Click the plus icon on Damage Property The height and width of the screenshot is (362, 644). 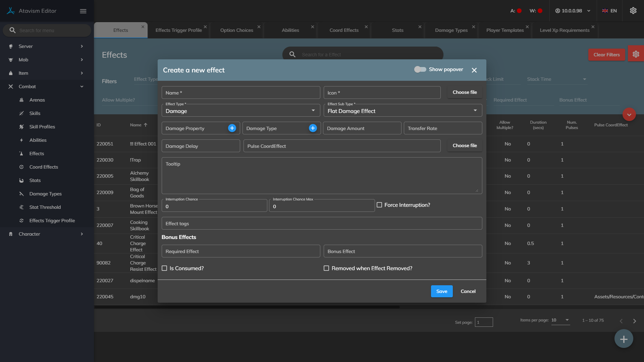point(232,128)
